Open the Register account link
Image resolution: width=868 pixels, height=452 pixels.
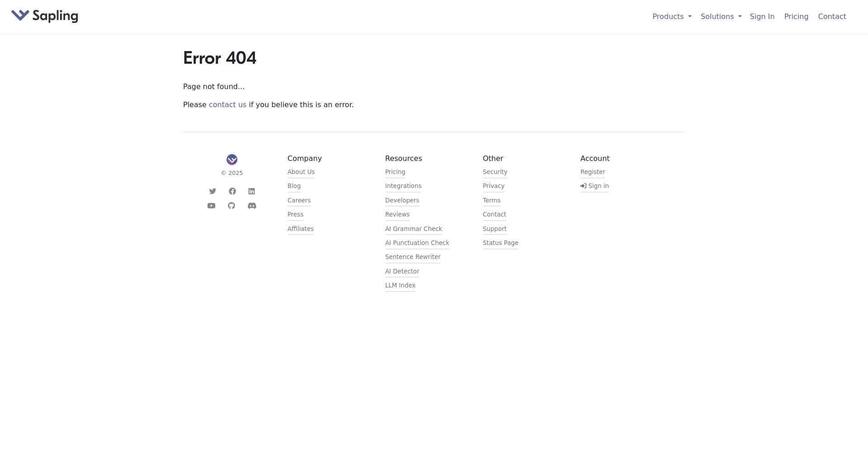[x=593, y=172]
